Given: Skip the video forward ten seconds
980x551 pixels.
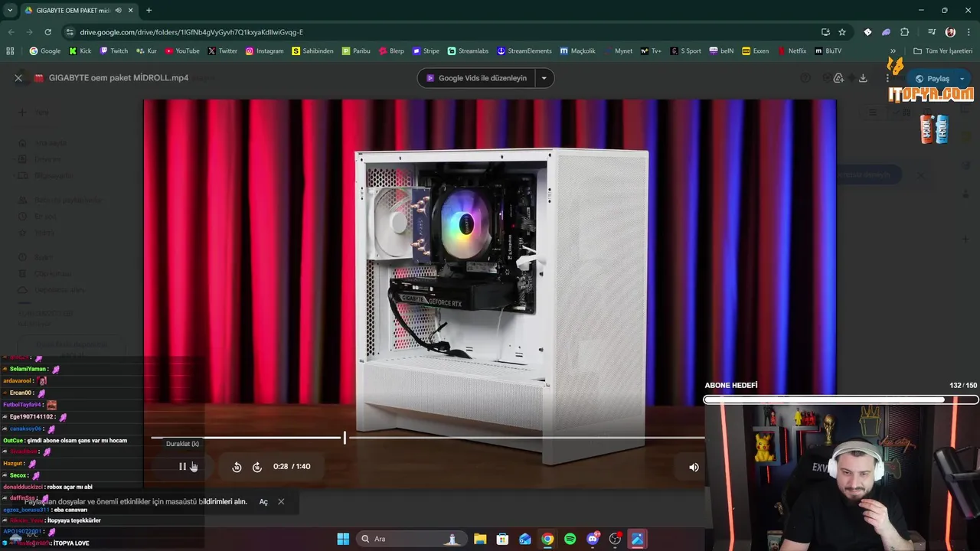Looking at the screenshot, I should 257,467.
